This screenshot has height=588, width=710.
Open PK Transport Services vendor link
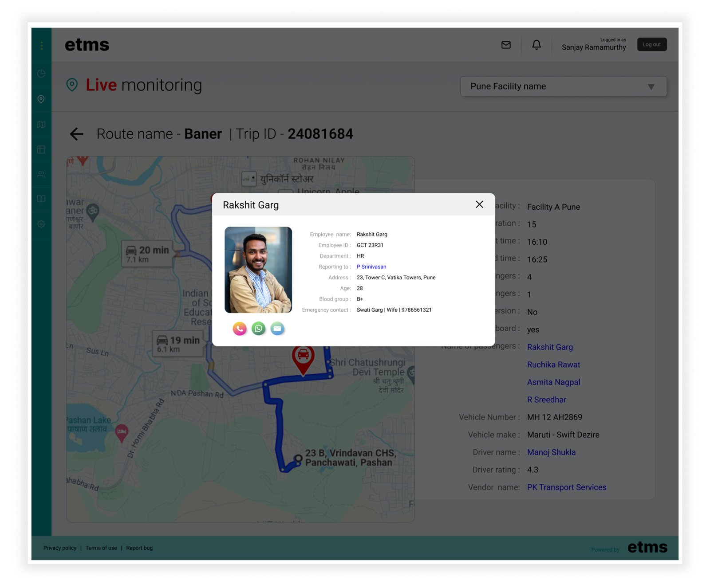click(x=566, y=487)
